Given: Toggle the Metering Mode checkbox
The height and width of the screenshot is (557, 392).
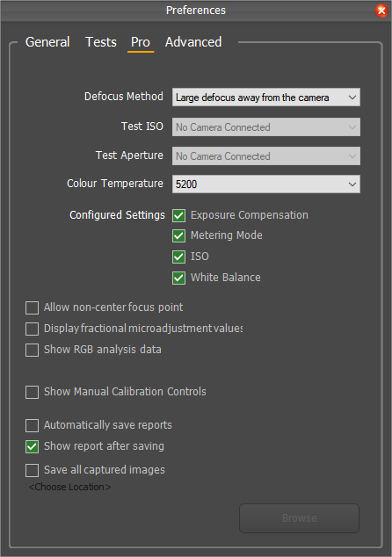Looking at the screenshot, I should (178, 235).
